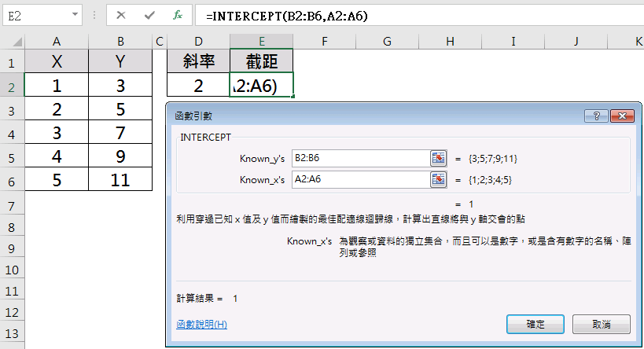
Task: Select cell B6 containing 11
Action: click(x=120, y=179)
